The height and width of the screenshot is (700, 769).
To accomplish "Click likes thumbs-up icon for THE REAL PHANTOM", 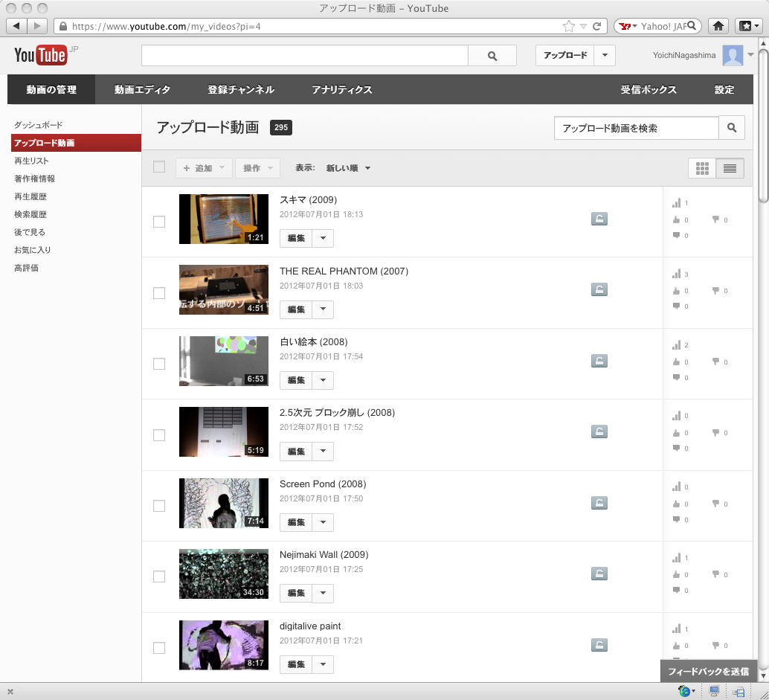I will (x=676, y=290).
